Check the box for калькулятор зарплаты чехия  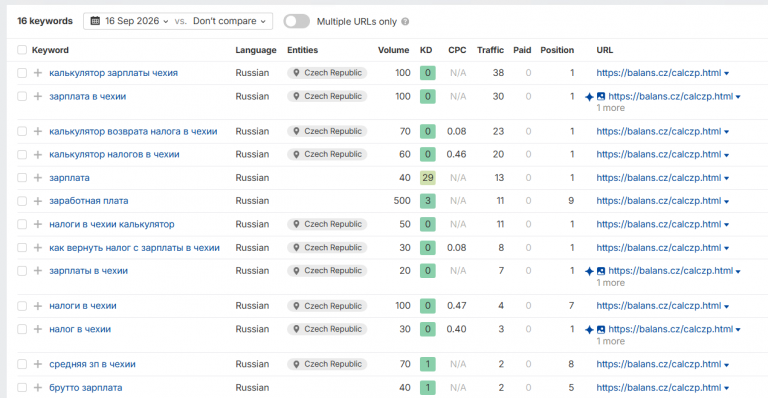22,73
